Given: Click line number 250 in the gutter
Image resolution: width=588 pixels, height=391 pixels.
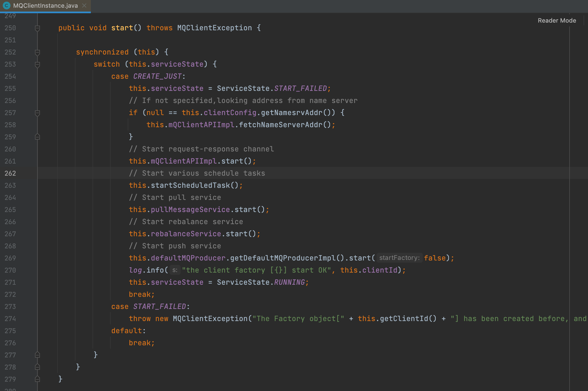Looking at the screenshot, I should tap(10, 28).
